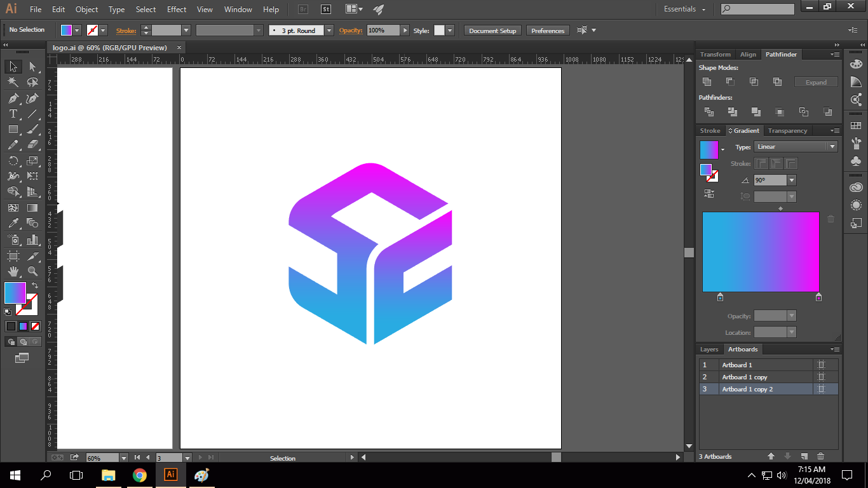Click Delete Artboard trash icon
This screenshot has height=488, width=868.
click(x=820, y=456)
